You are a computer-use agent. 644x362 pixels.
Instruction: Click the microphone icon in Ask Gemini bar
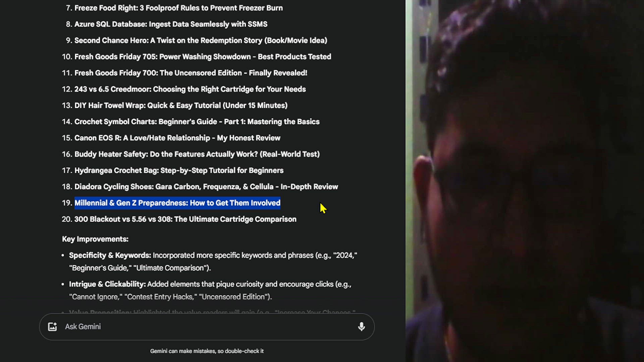click(361, 327)
